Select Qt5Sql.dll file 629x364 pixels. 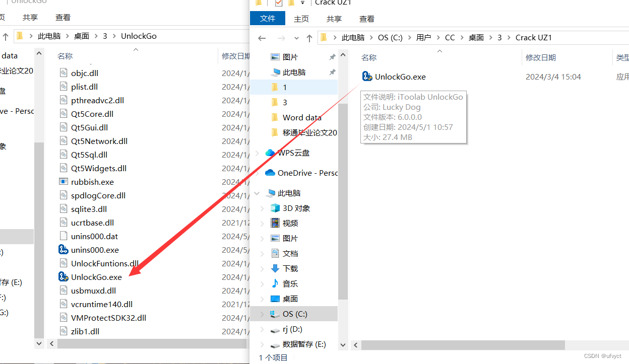coord(89,155)
